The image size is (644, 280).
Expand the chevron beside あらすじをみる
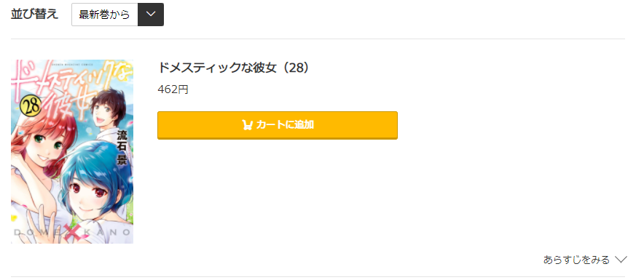coord(621,260)
